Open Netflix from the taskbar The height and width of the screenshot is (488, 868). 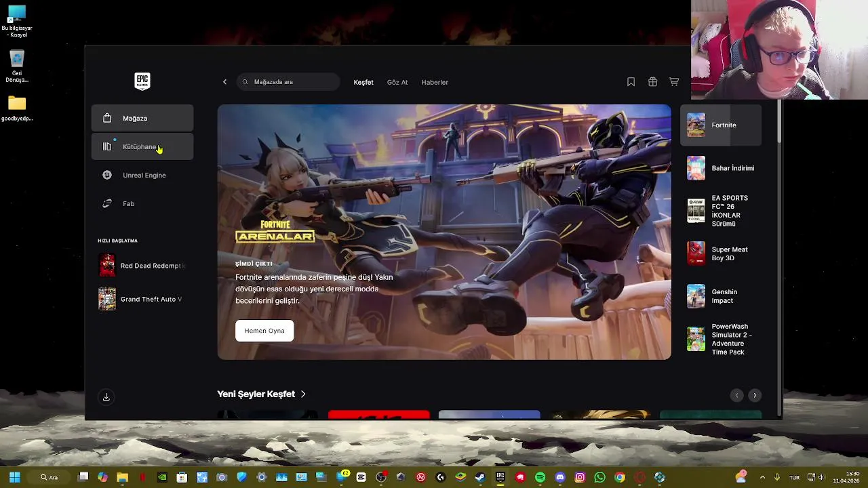[142, 477]
